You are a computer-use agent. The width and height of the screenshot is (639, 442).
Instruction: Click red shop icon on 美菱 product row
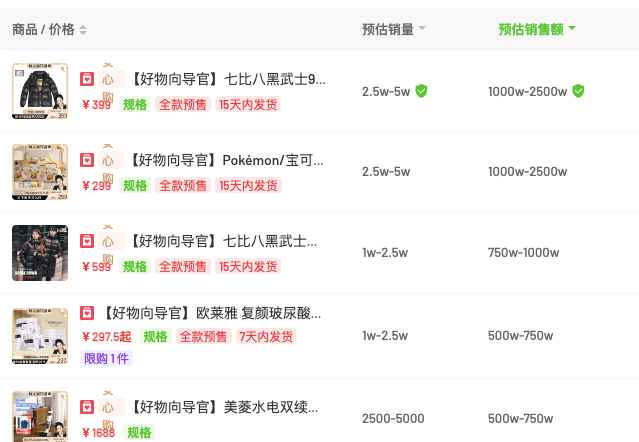point(88,407)
